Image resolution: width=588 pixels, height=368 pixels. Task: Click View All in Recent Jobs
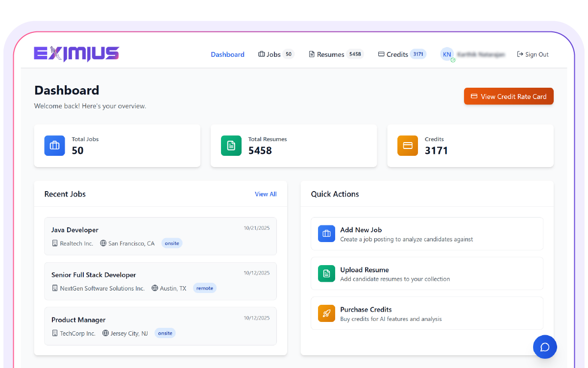[x=266, y=194]
